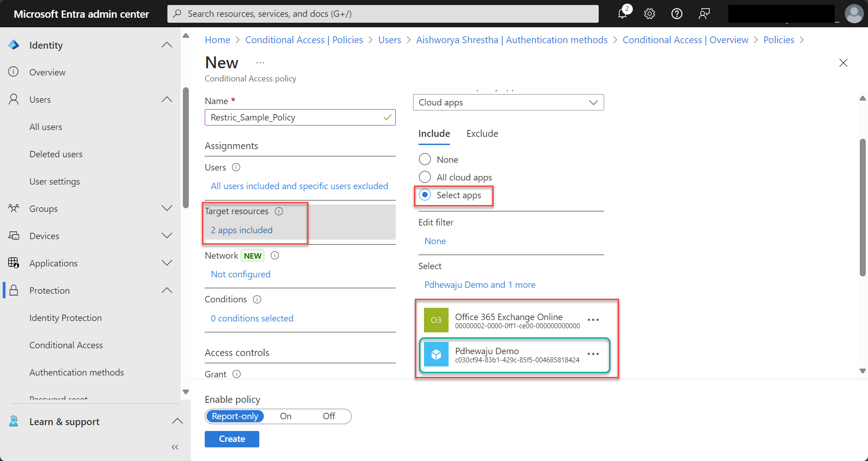Click the search resources box
The height and width of the screenshot is (461, 868).
coord(383,14)
